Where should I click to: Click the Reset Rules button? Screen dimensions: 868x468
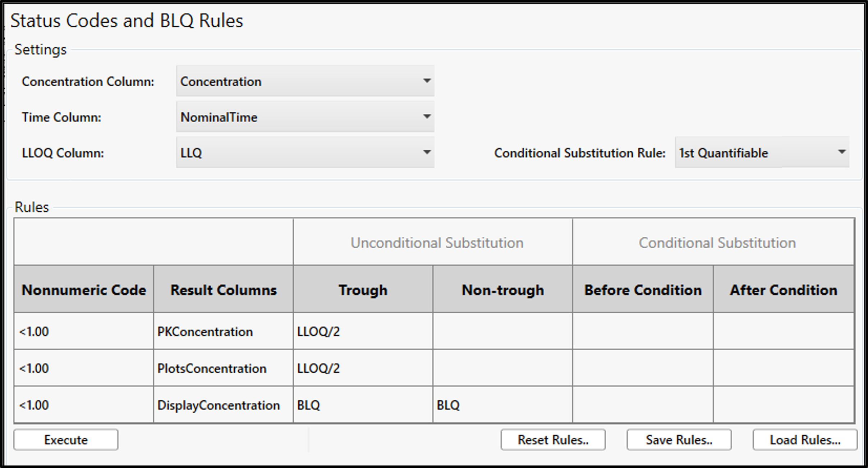[552, 439]
